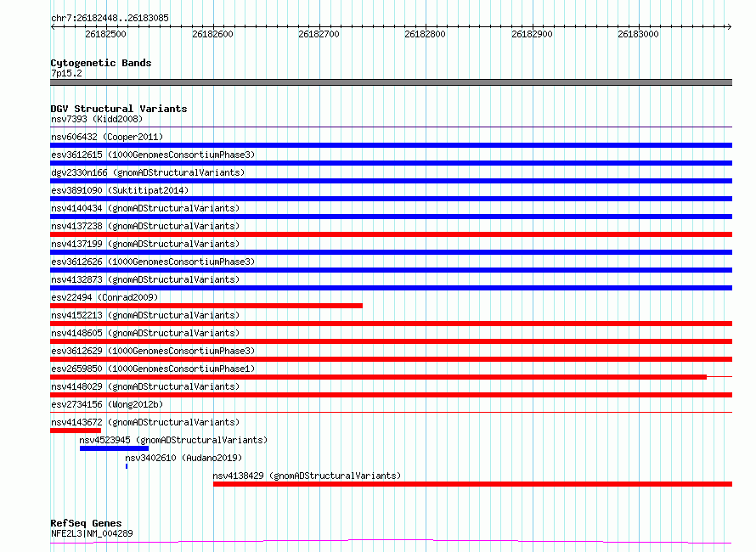Click the red bar under nsv4137238
The width and height of the screenshot is (756, 552).
pyautogui.click(x=391, y=234)
